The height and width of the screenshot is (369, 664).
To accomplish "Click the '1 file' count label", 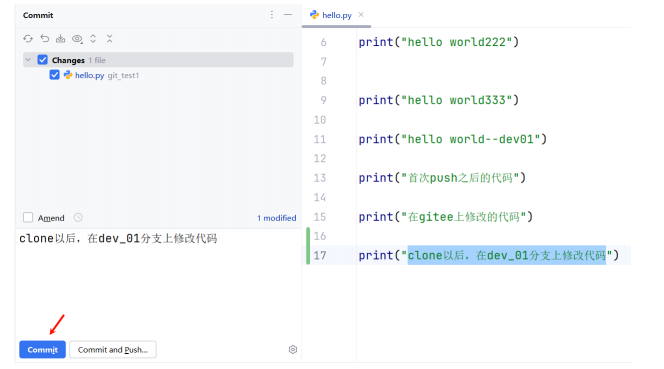I will 97,60.
